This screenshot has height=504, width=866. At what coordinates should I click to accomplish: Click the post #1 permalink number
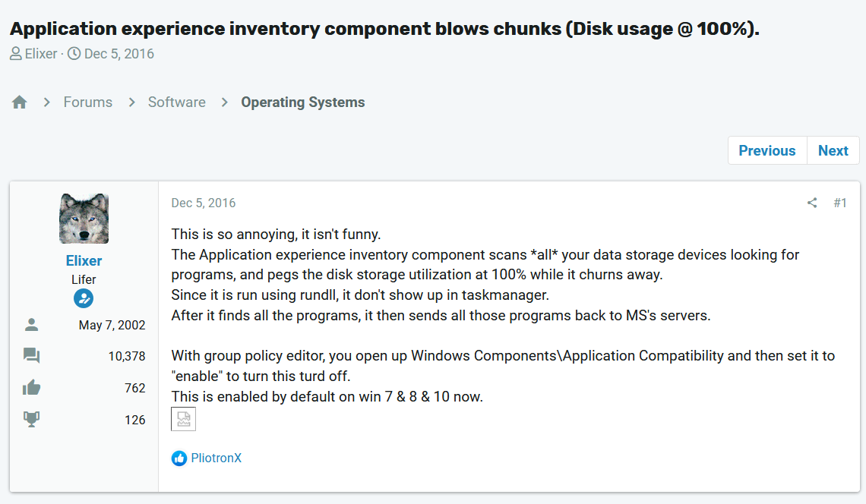pos(839,203)
